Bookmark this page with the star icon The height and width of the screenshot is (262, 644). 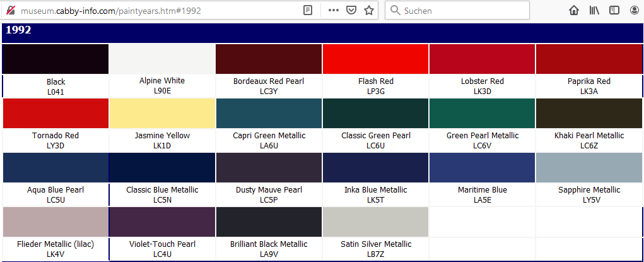click(x=369, y=11)
